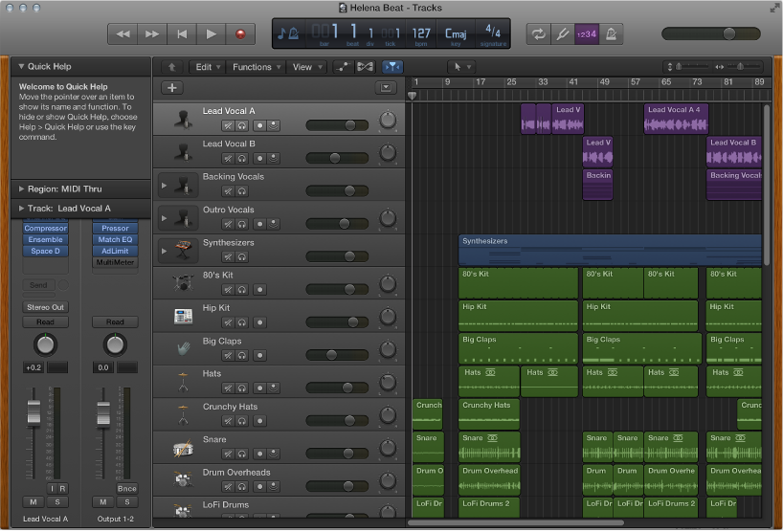Expand the Synthesizers track stack
Screen dimensions: 783x532
[x=165, y=251]
